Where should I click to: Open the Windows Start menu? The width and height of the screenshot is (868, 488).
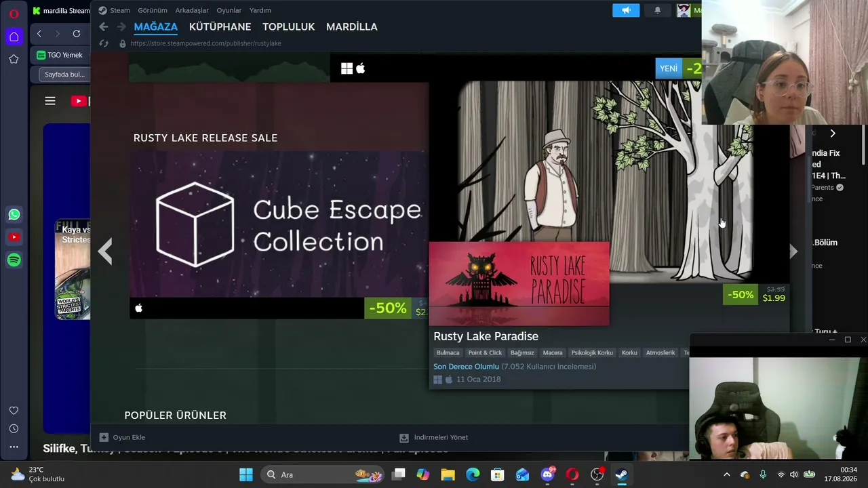pos(246,474)
